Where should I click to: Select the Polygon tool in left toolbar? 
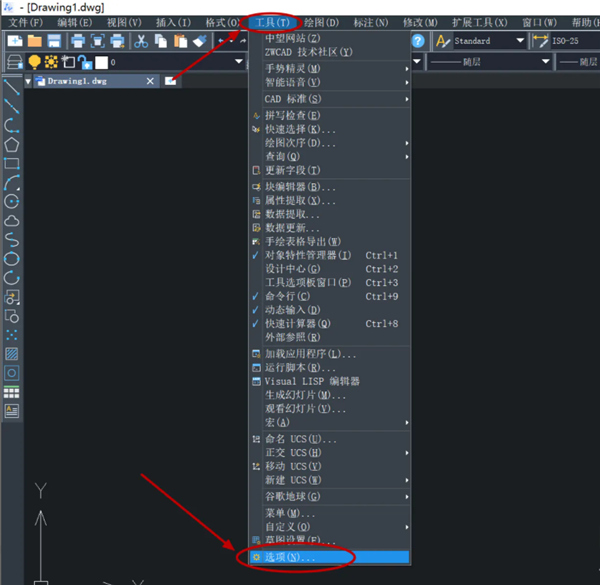coord(11,145)
